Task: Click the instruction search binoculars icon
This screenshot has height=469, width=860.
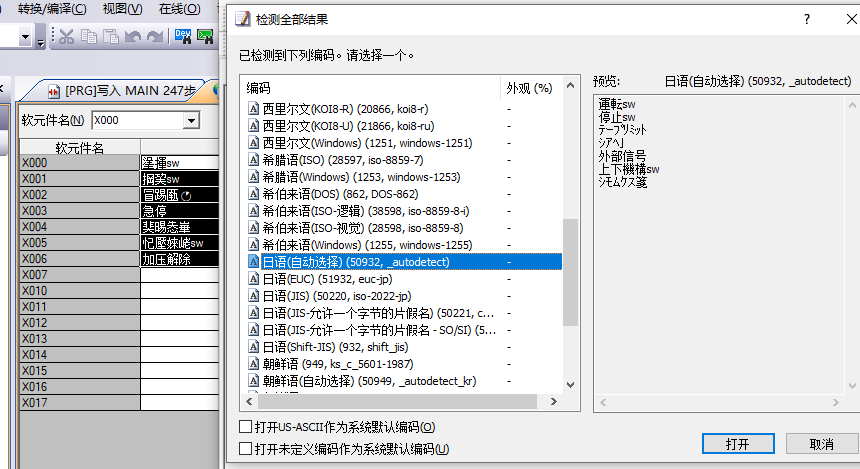Action: tap(206, 37)
